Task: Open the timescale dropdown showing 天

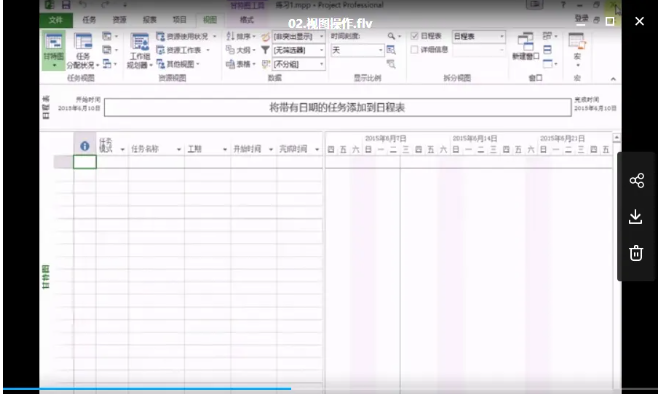Action: [357, 51]
